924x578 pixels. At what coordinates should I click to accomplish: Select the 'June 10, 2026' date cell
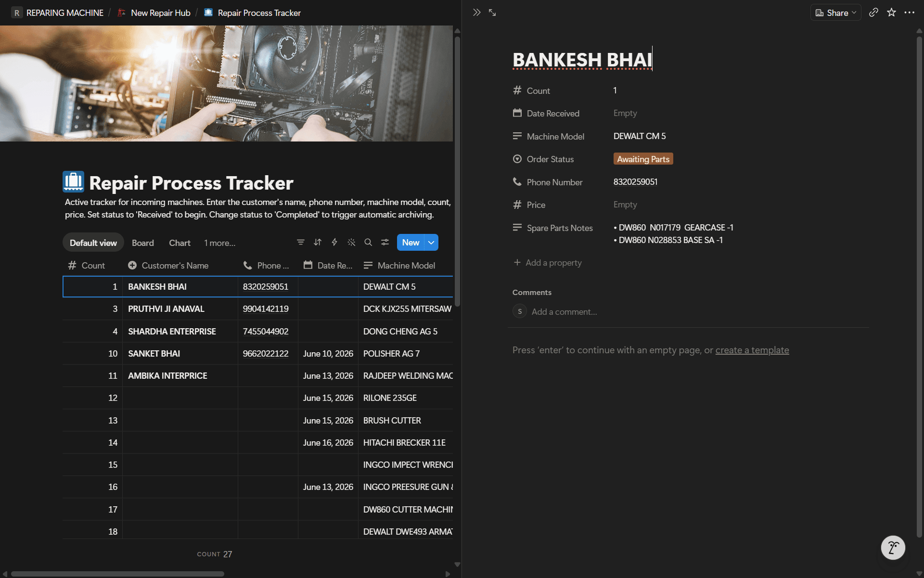(x=328, y=354)
